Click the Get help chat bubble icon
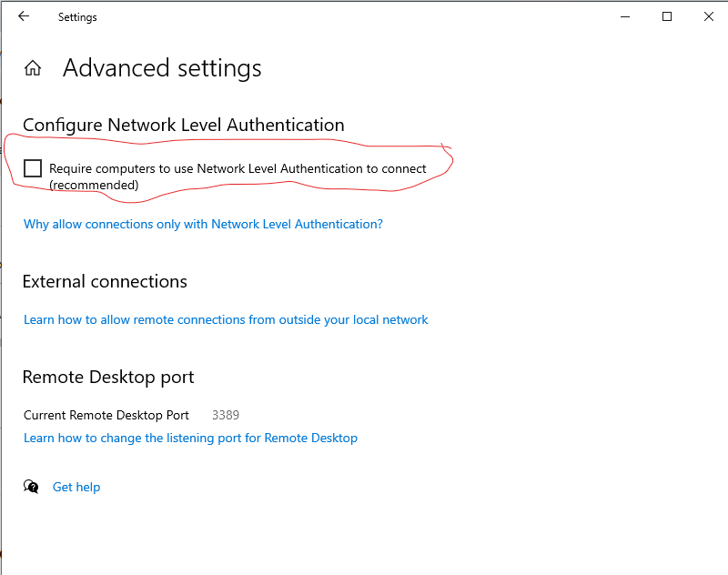728x575 pixels. coord(31,487)
